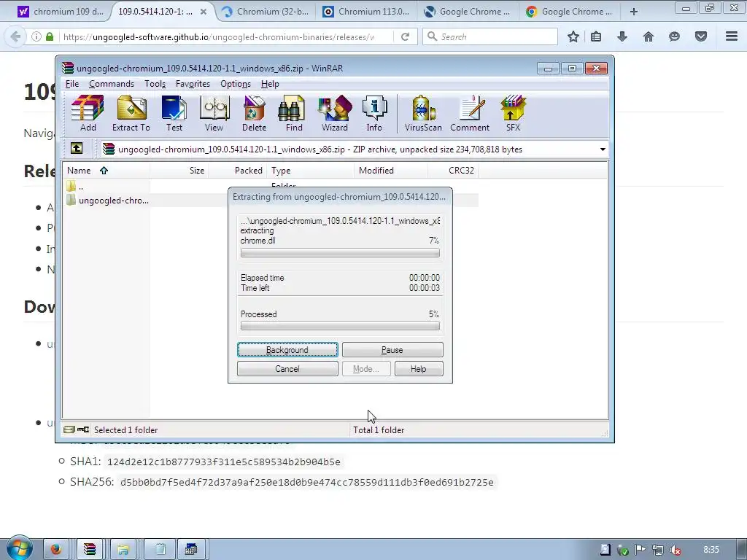747x560 pixels.
Task: Click the Comment toolbar icon
Action: pos(470,113)
